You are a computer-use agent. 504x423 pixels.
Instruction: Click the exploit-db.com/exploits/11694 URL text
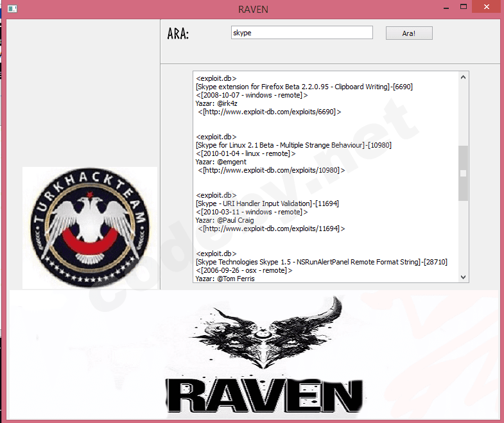coord(272,229)
